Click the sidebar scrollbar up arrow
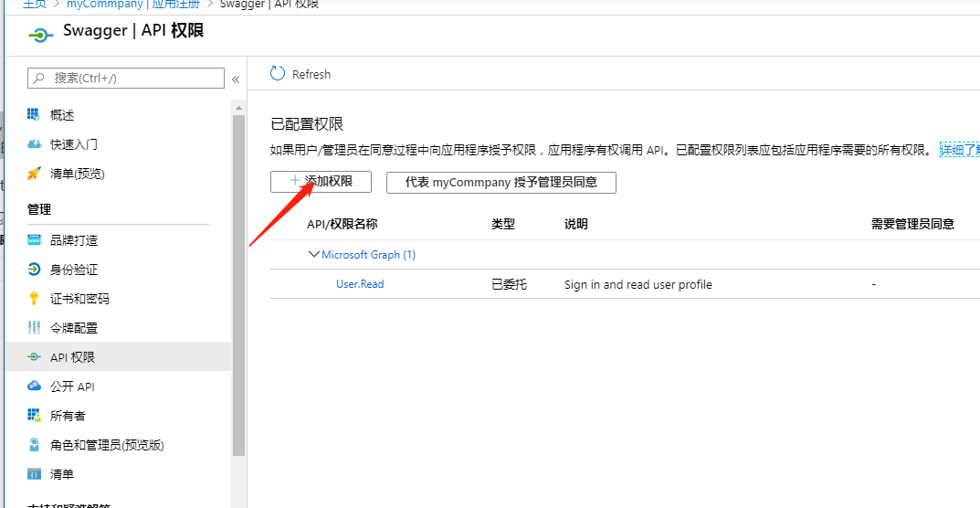 238,108
